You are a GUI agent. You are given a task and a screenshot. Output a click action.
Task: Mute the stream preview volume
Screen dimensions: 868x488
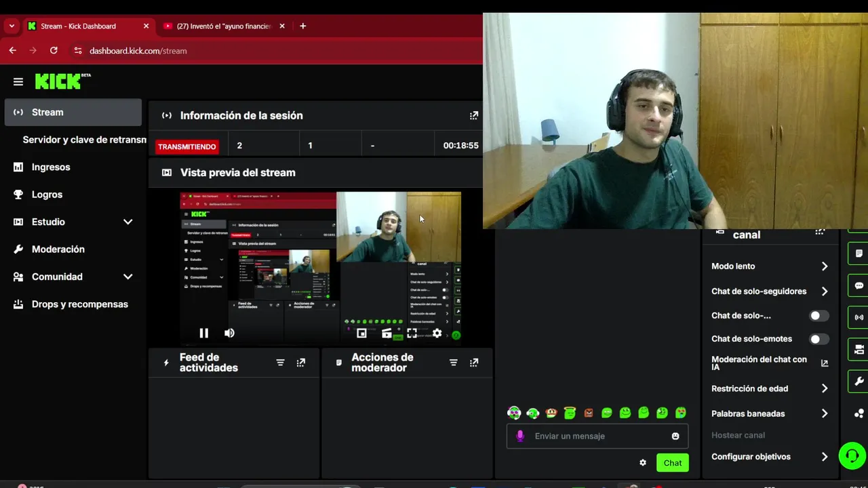click(x=229, y=333)
